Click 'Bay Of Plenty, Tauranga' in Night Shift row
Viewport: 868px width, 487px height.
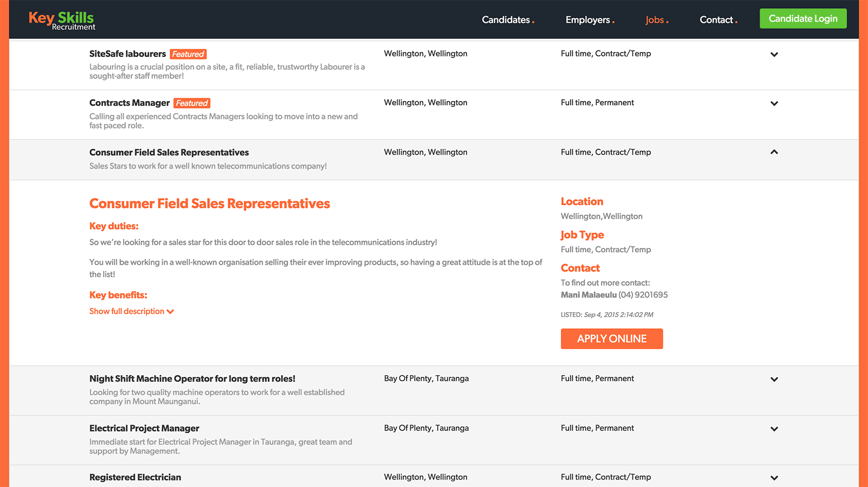pyautogui.click(x=426, y=378)
